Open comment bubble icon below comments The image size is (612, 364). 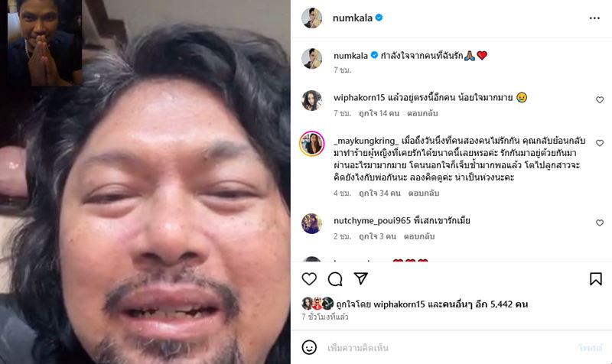[335, 279]
